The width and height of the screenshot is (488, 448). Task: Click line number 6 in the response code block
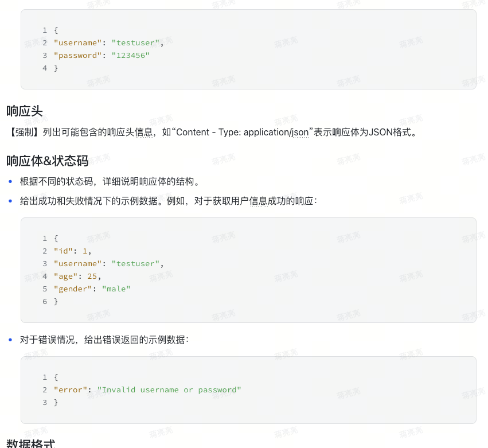pos(45,301)
